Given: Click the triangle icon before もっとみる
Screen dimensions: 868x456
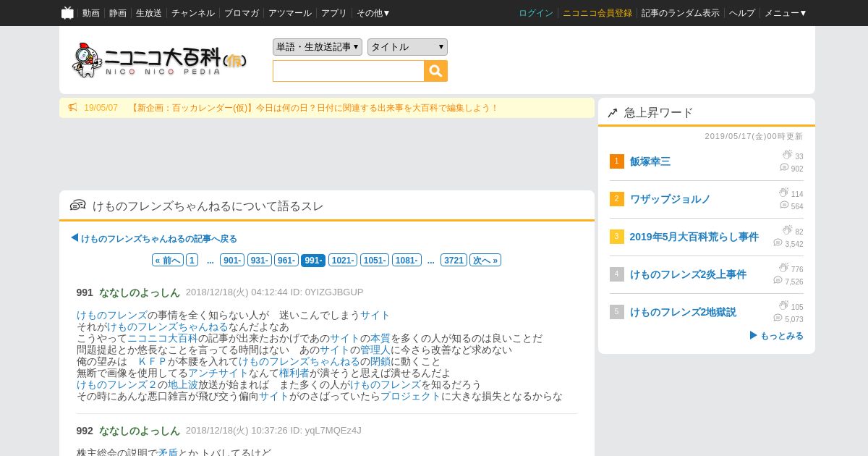Looking at the screenshot, I should [754, 336].
